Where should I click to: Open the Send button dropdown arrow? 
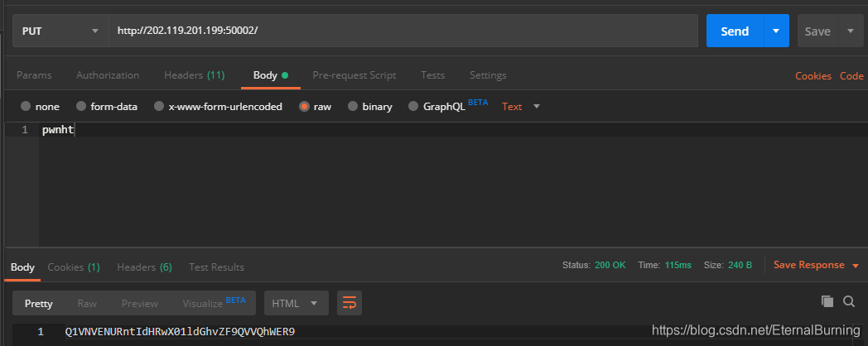tap(776, 31)
